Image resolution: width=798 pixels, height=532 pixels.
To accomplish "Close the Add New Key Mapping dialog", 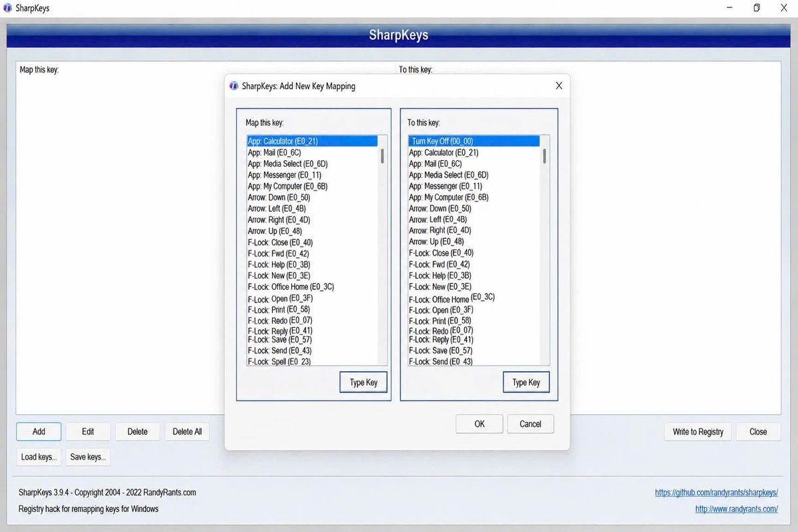I will (x=559, y=86).
